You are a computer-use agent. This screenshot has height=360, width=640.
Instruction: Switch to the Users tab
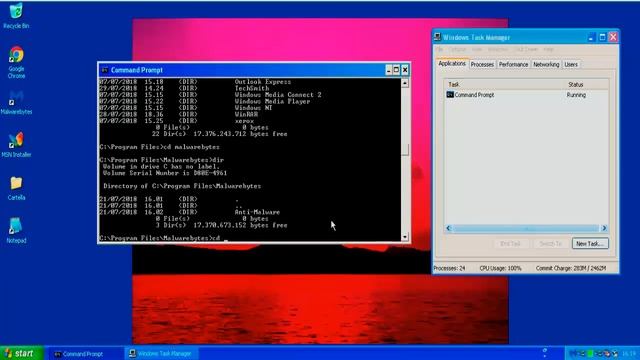tap(571, 64)
